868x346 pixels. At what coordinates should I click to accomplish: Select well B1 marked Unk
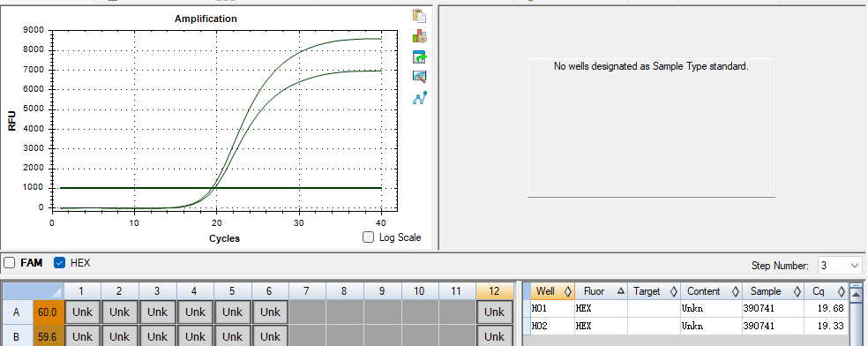(x=83, y=336)
